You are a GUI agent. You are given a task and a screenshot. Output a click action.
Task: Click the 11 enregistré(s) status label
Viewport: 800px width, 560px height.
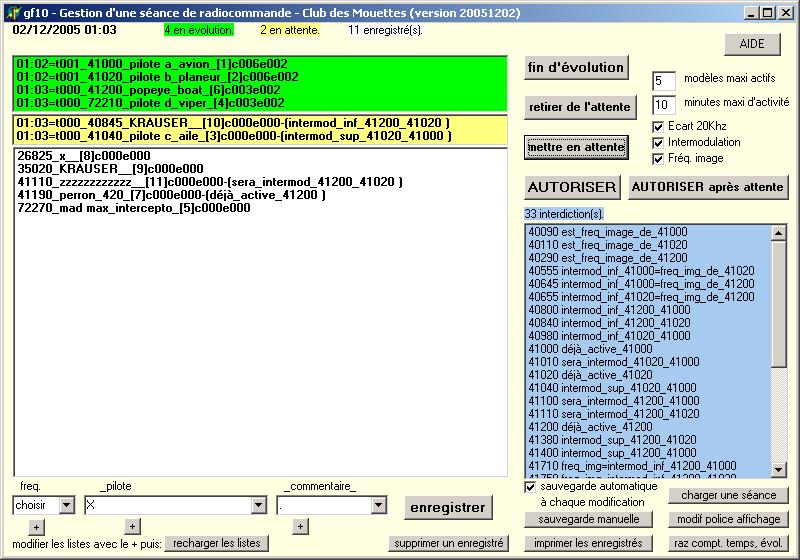click(386, 30)
